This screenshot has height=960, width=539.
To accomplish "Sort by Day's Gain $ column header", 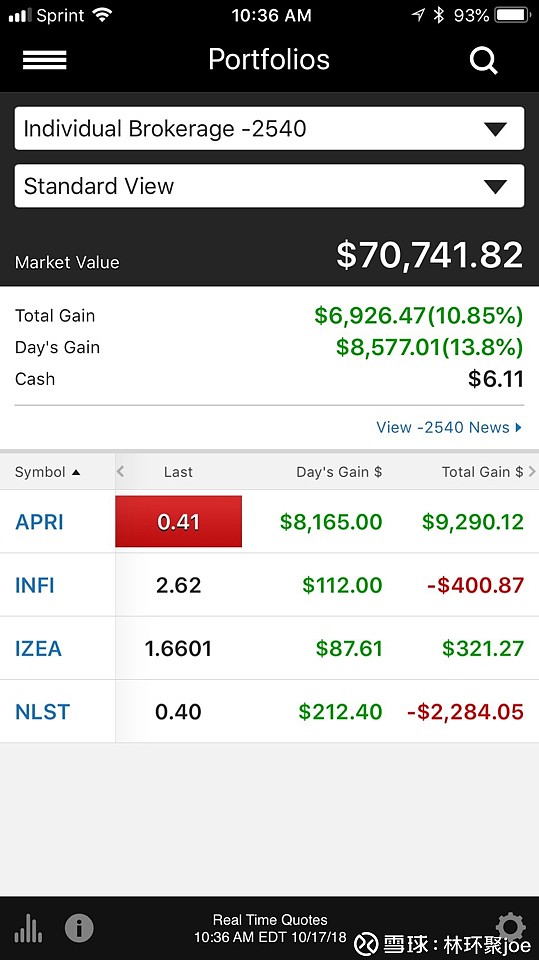I will (x=339, y=472).
